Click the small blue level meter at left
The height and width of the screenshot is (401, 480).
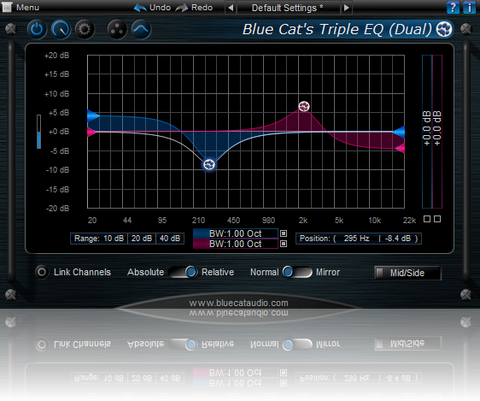[39, 131]
